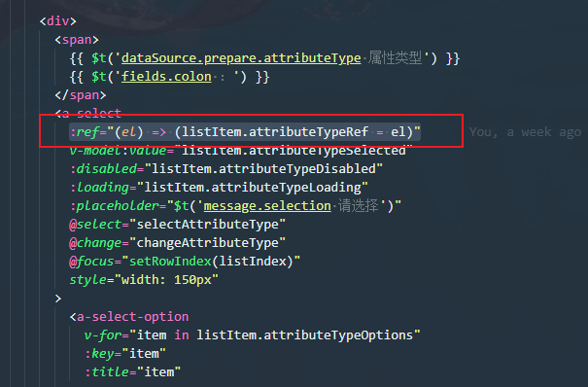Click the inline translation '属性类型'
Screen dimensions: 588x387
(x=395, y=58)
